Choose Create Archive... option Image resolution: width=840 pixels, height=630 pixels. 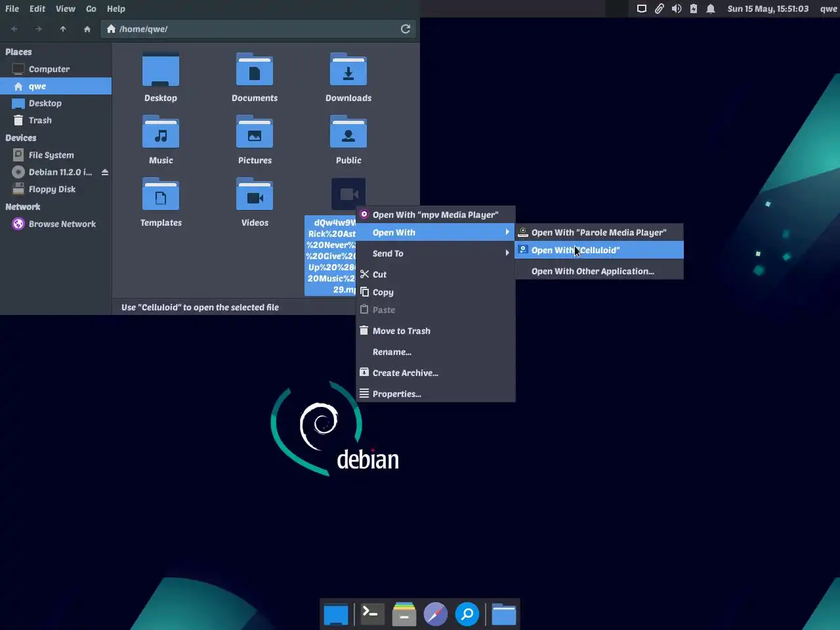[x=436, y=373]
